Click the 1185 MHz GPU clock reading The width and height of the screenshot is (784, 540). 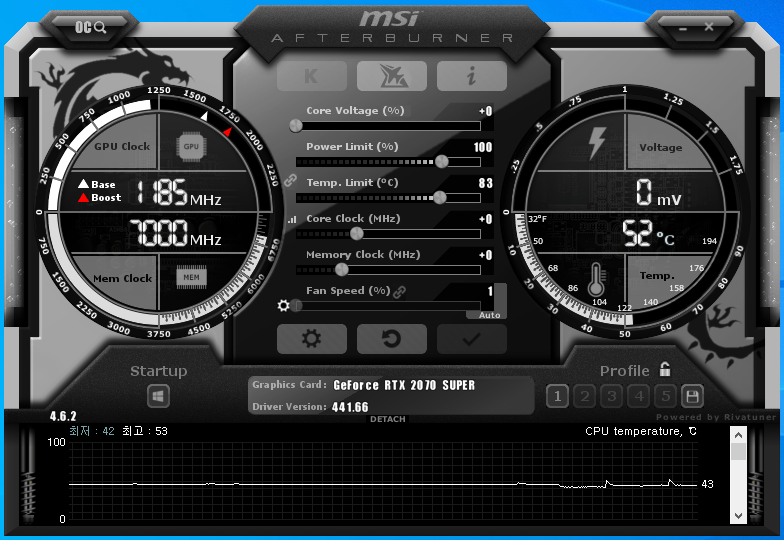pyautogui.click(x=178, y=193)
